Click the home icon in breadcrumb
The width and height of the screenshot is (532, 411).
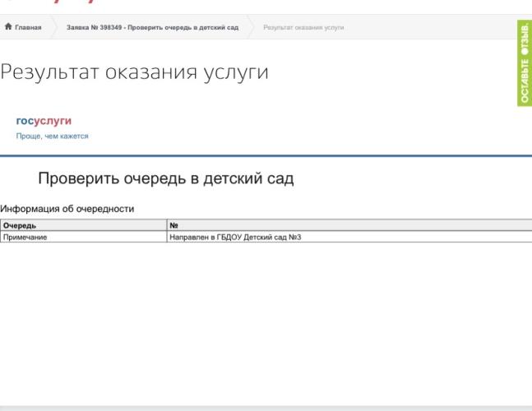[x=8, y=27]
